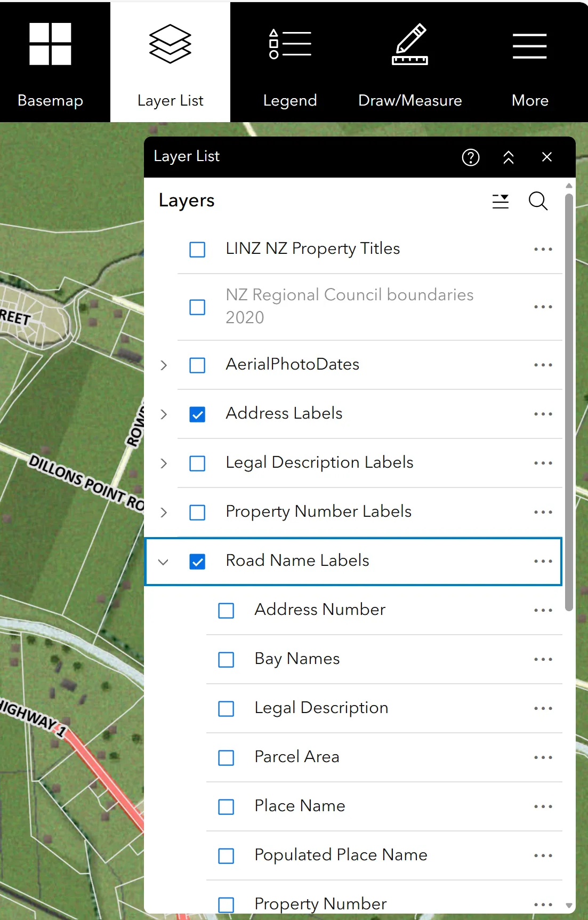Enable the Property Number sublayer checkbox
Image resolution: width=588 pixels, height=920 pixels.
point(226,905)
